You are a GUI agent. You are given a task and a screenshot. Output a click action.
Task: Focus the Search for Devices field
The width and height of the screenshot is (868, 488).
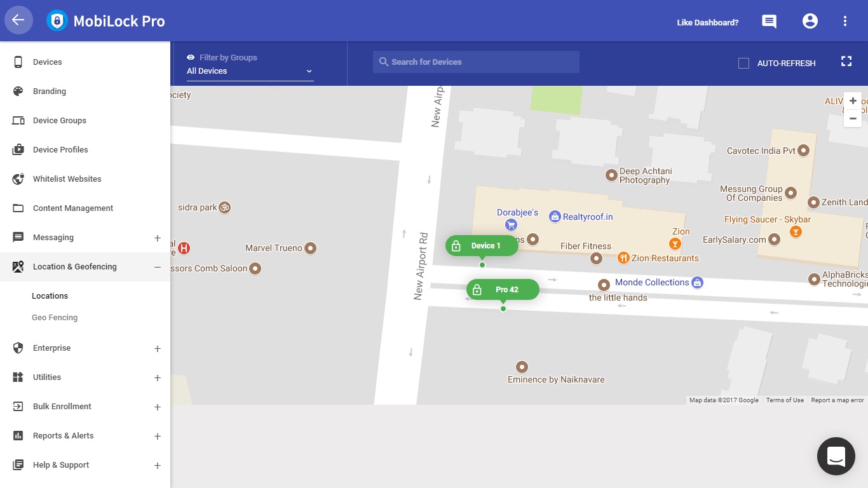click(x=476, y=62)
